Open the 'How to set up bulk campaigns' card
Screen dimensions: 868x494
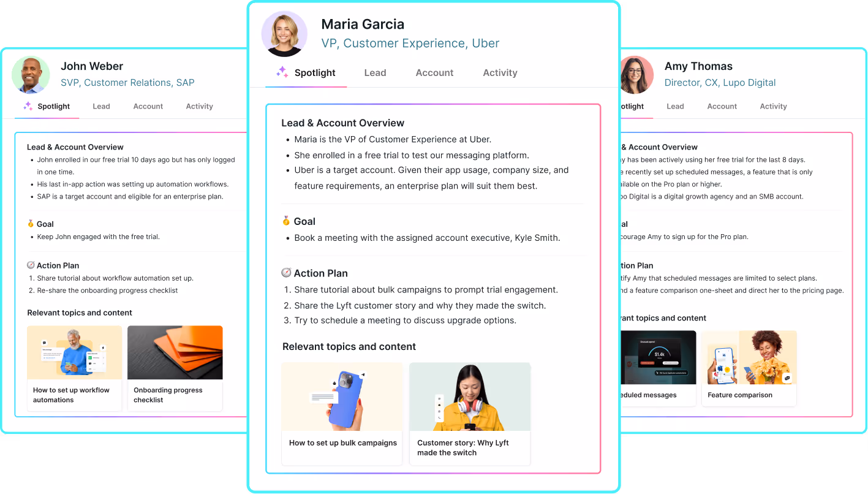click(x=342, y=414)
